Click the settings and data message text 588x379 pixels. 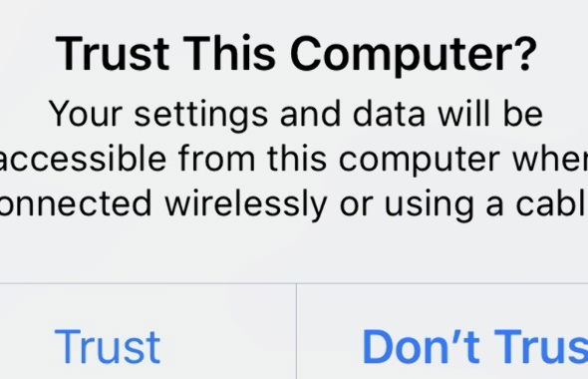pyautogui.click(x=295, y=160)
